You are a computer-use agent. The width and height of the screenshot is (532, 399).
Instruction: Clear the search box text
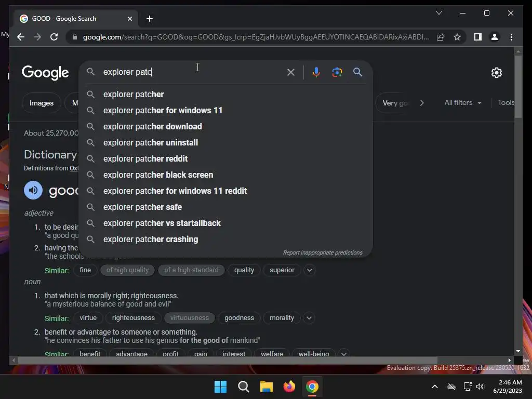[291, 72]
